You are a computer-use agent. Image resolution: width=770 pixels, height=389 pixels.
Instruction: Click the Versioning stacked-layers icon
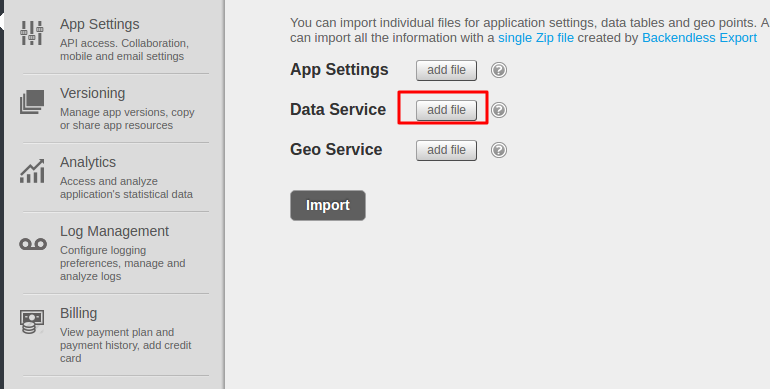coord(32,102)
